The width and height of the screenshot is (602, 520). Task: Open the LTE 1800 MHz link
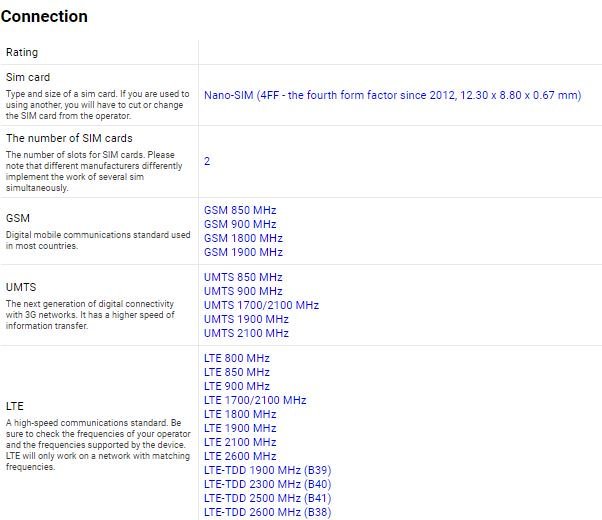[x=240, y=415]
